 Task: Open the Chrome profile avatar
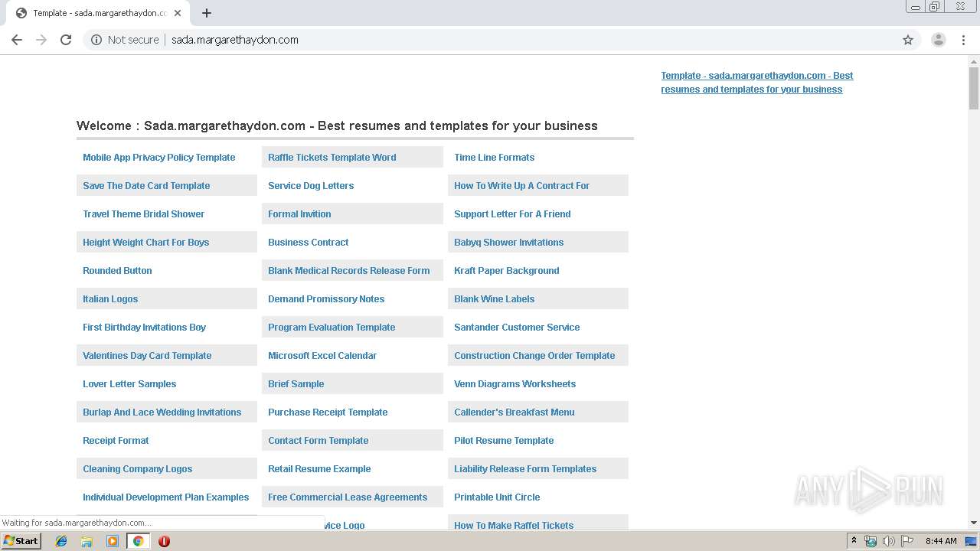tap(938, 40)
